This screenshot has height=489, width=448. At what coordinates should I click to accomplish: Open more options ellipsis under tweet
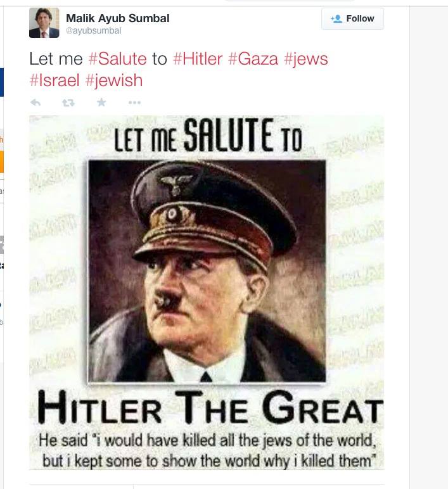point(134,102)
